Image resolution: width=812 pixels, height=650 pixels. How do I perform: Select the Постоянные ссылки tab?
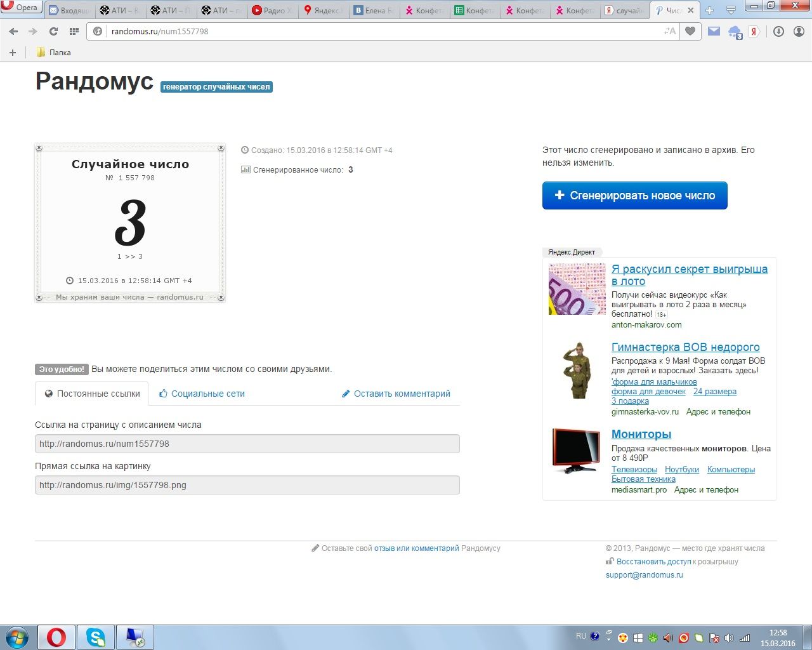[92, 394]
